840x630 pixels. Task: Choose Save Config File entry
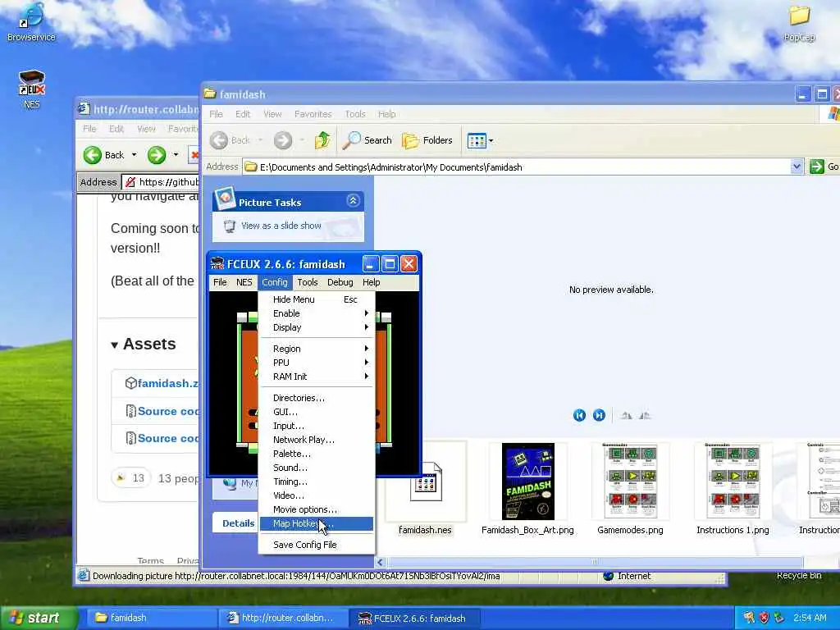(316, 545)
